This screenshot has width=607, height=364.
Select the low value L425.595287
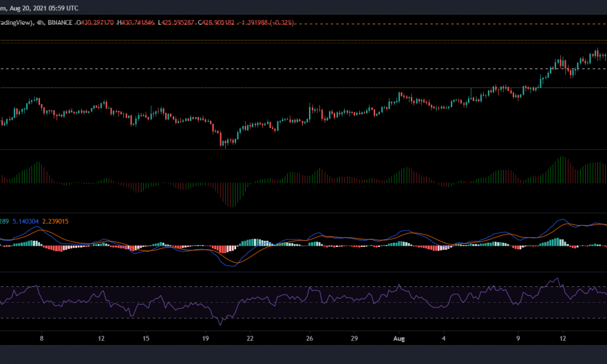176,23
